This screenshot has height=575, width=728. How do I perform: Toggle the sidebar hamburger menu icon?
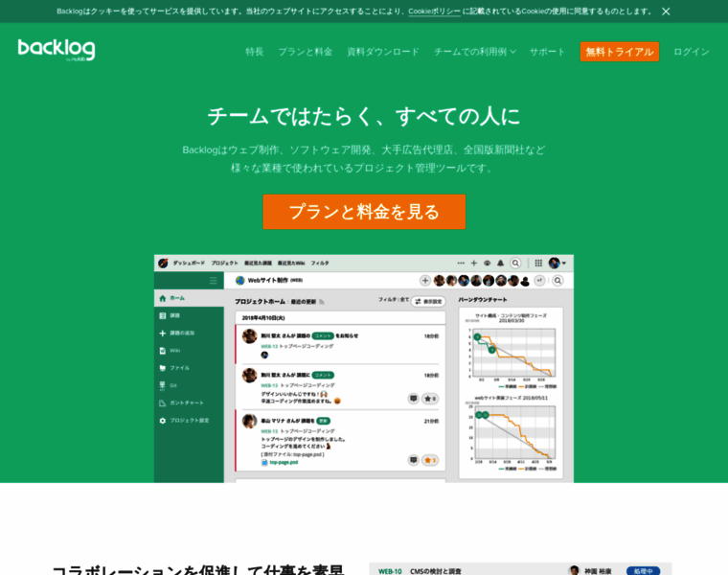click(x=213, y=281)
